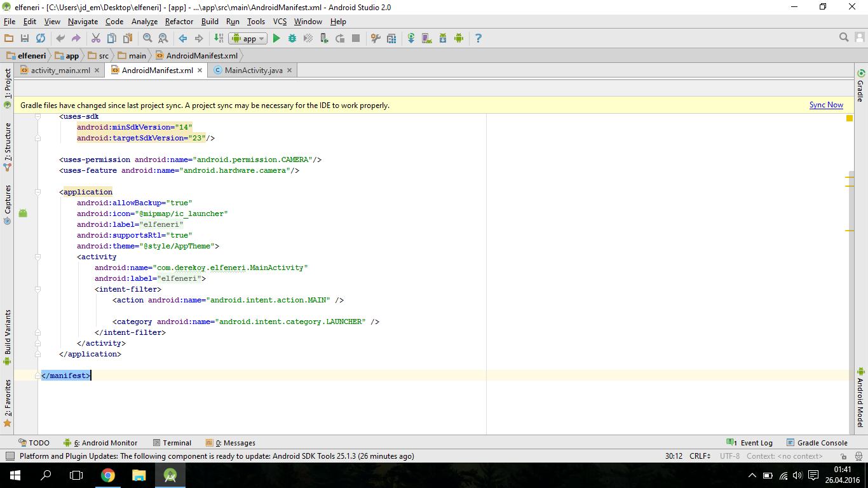
Task: Click the green Run app button
Action: [276, 39]
